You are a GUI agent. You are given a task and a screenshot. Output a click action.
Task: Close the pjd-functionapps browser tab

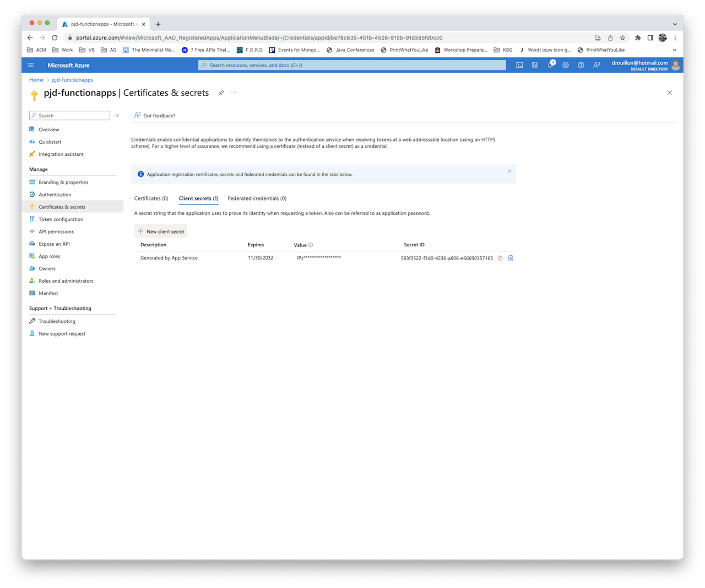click(143, 24)
